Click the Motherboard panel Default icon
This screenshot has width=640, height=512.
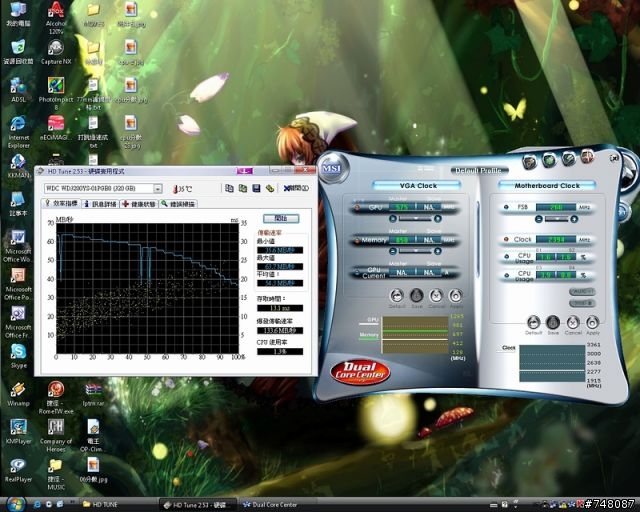point(533,323)
